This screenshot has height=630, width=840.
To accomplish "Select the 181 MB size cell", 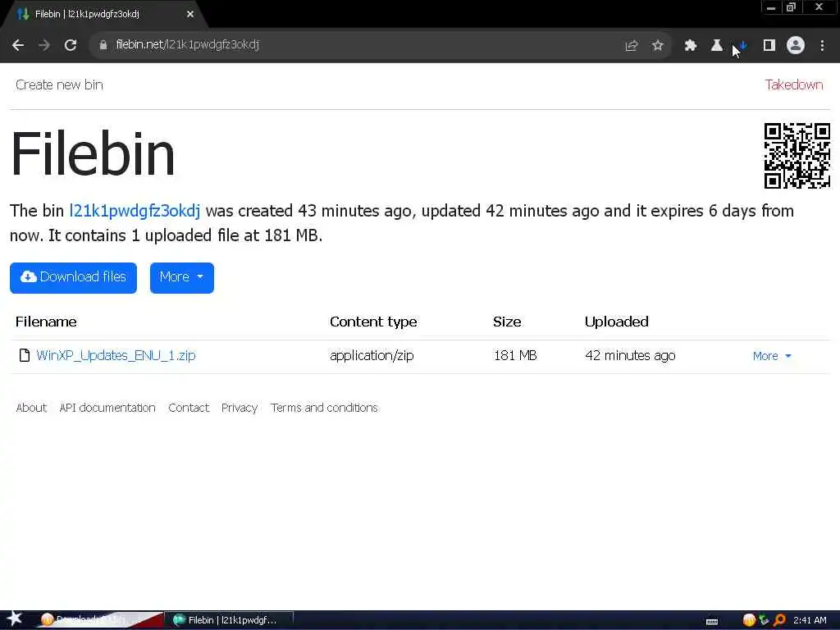I will coord(515,355).
